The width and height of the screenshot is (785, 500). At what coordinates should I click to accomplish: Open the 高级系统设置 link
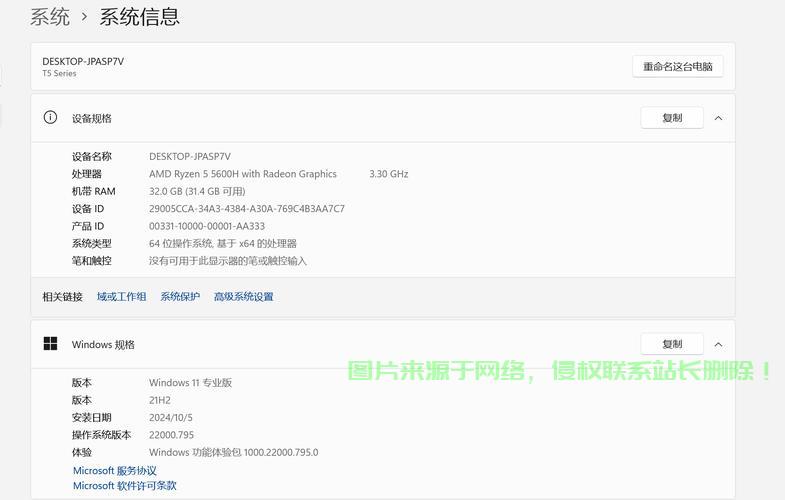pyautogui.click(x=244, y=297)
